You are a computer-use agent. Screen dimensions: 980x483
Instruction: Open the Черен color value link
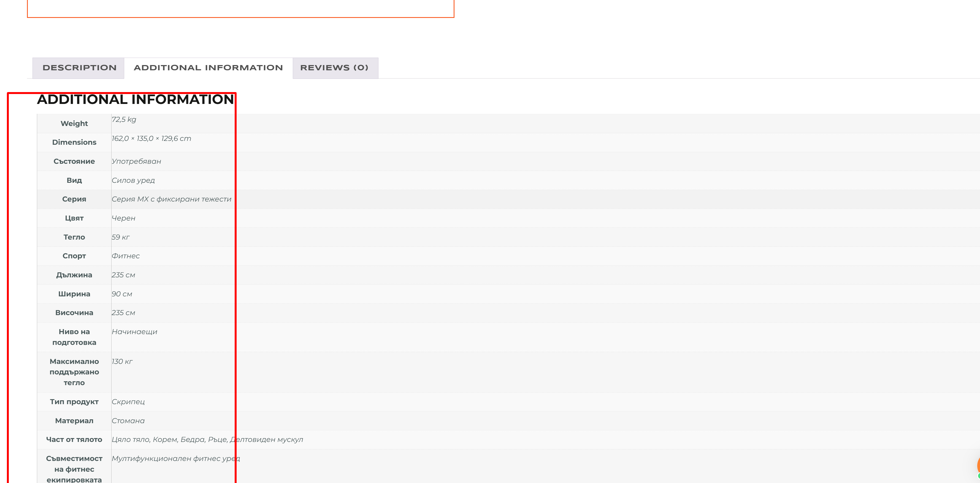(x=123, y=218)
